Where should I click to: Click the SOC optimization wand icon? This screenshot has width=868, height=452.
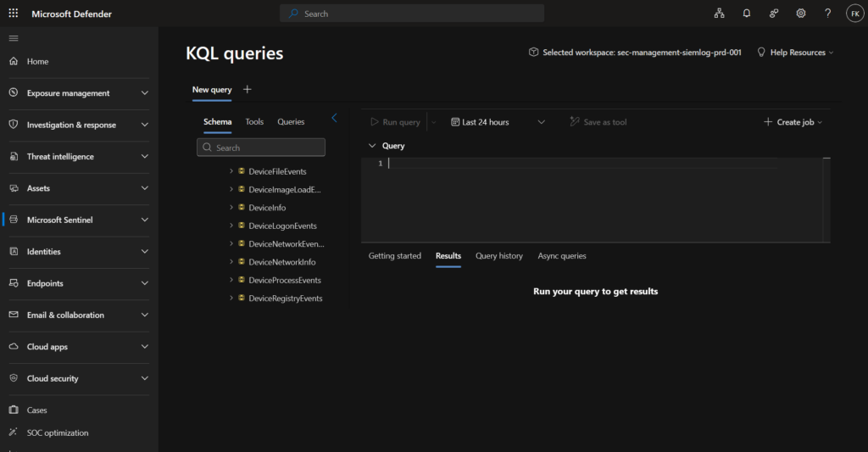pos(14,432)
